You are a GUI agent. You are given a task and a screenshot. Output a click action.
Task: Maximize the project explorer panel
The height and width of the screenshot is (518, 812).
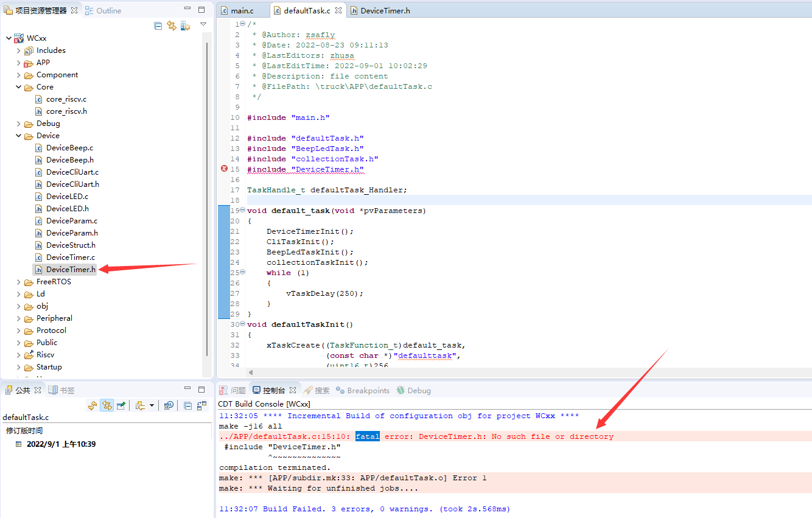click(201, 10)
